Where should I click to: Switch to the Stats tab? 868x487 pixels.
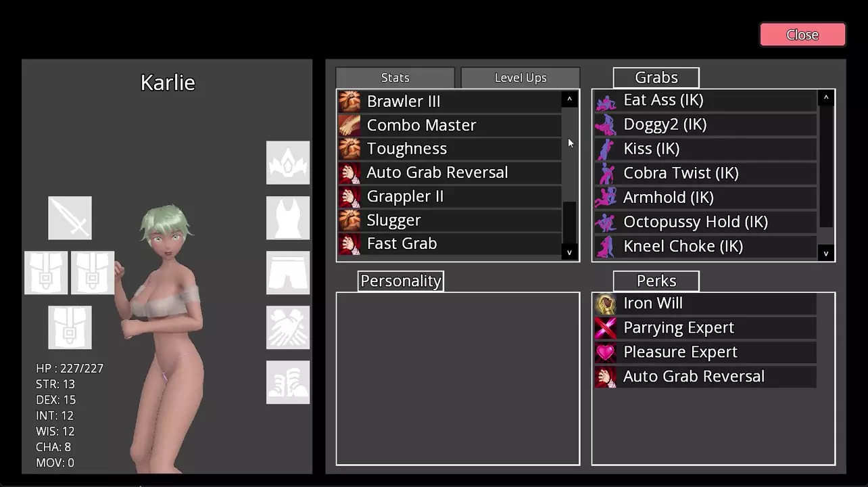tap(395, 78)
